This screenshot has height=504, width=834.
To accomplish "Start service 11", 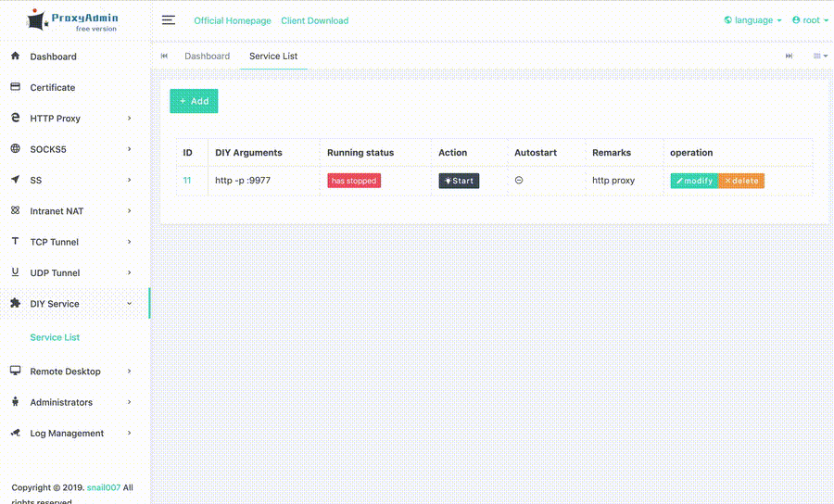I will pos(459,181).
